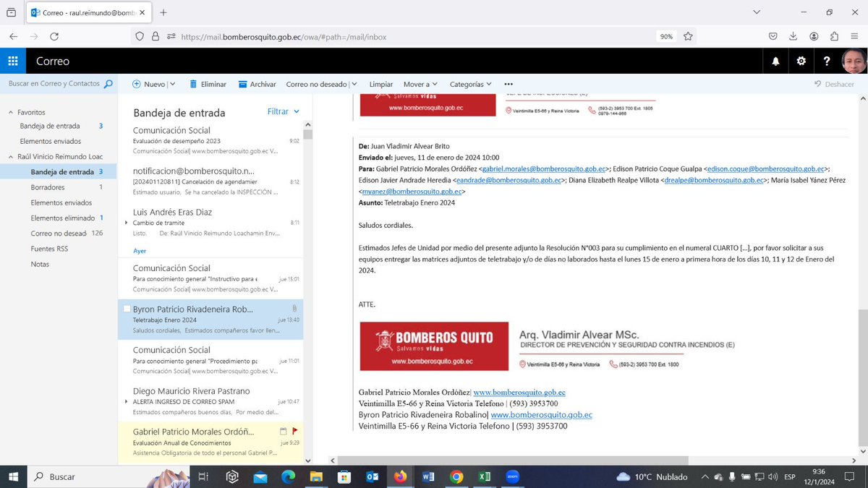
Task: Open Word from the taskbar
Action: [x=427, y=476]
